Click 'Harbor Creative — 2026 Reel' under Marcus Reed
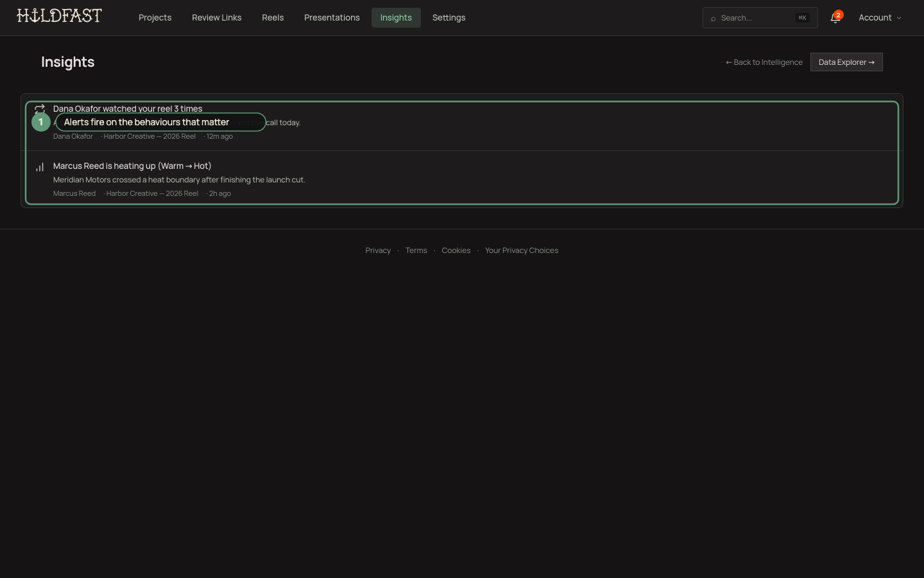The width and height of the screenshot is (924, 578). [x=152, y=193]
